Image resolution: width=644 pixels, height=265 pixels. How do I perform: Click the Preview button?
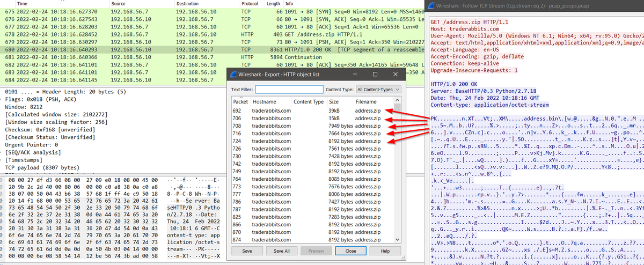[x=316, y=251]
